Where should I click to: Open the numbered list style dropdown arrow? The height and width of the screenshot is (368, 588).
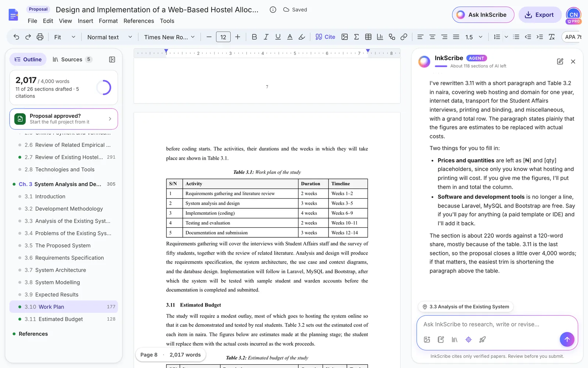click(x=506, y=37)
